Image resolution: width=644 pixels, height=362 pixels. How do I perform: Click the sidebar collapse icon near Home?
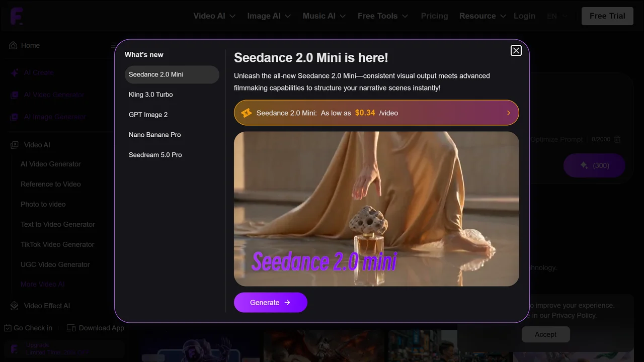pyautogui.click(x=114, y=45)
